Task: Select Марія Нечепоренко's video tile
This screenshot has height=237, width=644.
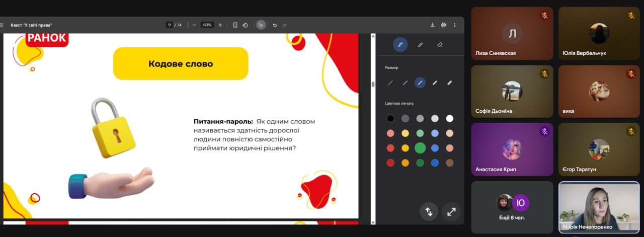Action: (599, 207)
